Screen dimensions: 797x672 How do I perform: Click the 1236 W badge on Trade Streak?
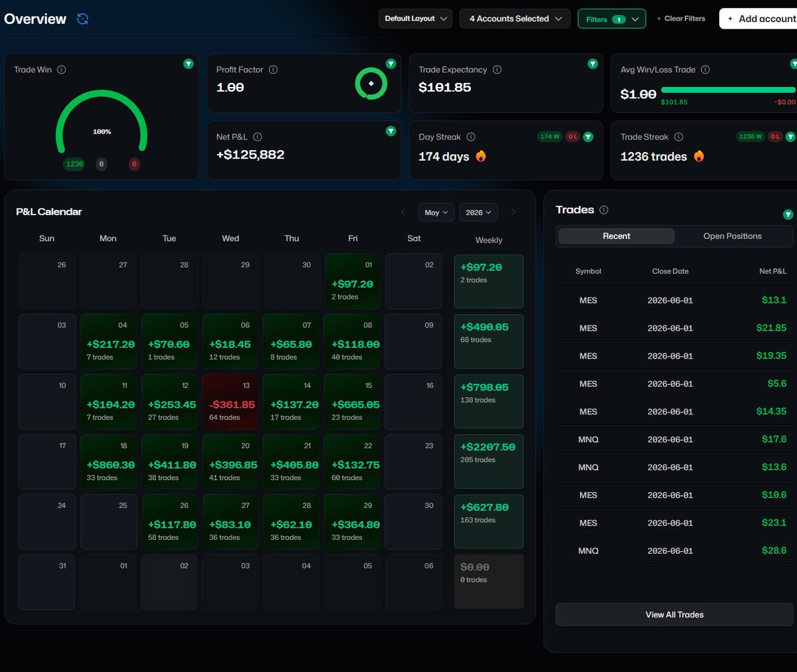(751, 137)
